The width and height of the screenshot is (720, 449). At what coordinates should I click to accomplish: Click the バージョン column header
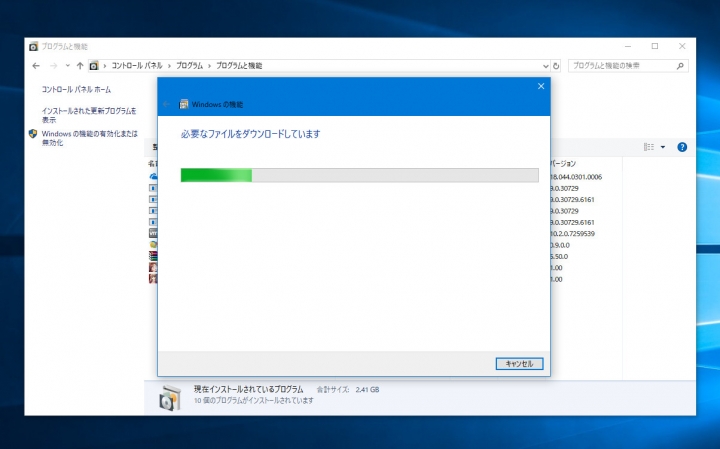tap(563, 163)
